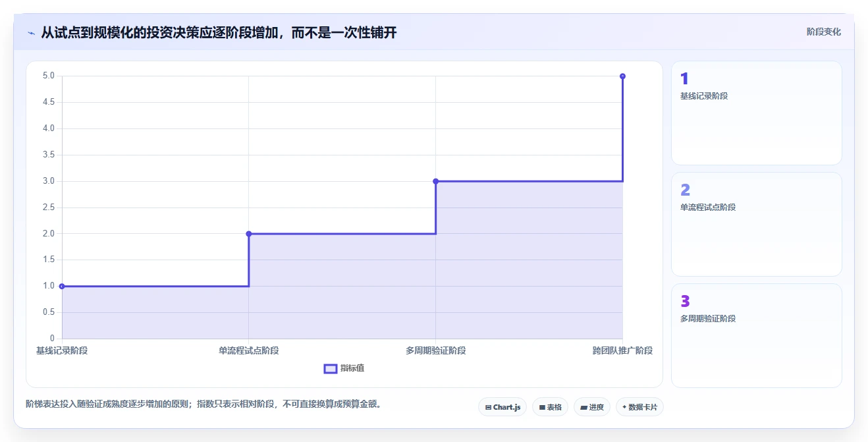868x442 pixels.
Task: Click x-axis label 跨团队推广阶段
Action: (622, 350)
